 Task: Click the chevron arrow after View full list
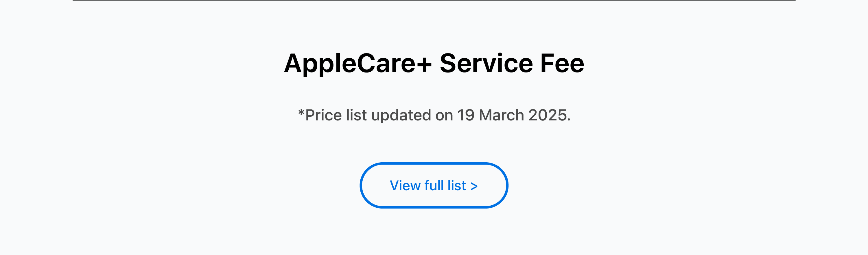coord(474,186)
